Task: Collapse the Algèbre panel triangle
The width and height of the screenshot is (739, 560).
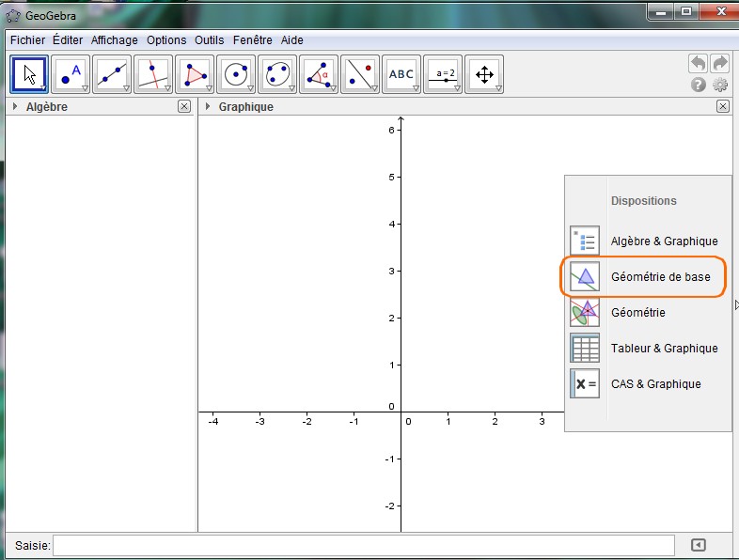Action: tap(15, 107)
